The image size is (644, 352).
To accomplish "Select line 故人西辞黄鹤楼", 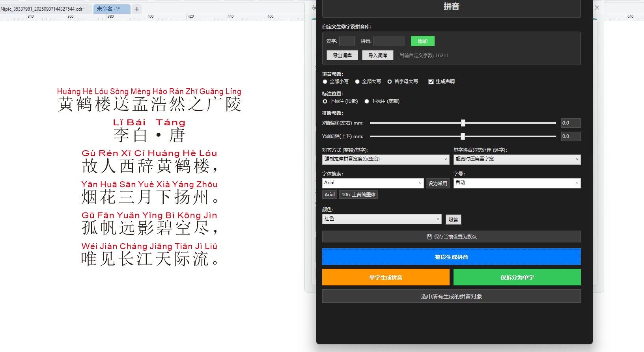I will pos(149,166).
